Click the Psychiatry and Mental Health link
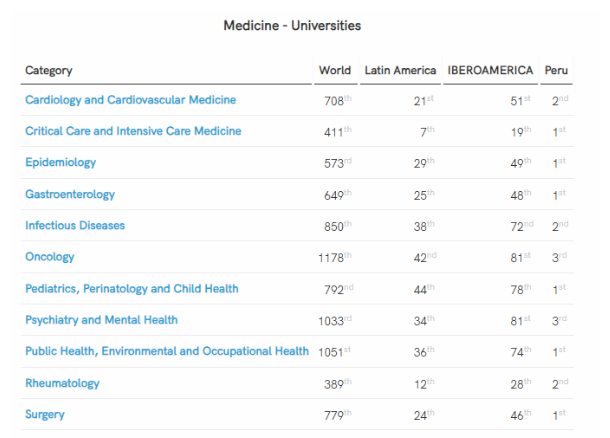 101,320
